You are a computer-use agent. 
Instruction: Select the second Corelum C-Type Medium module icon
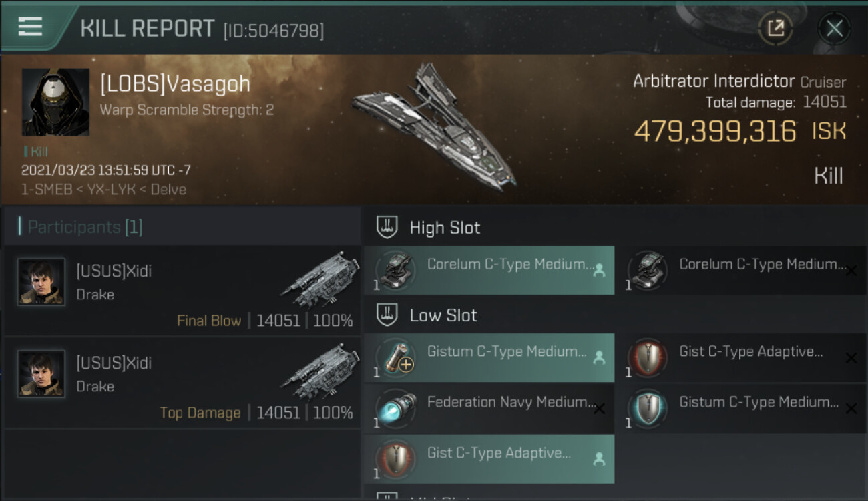(648, 270)
